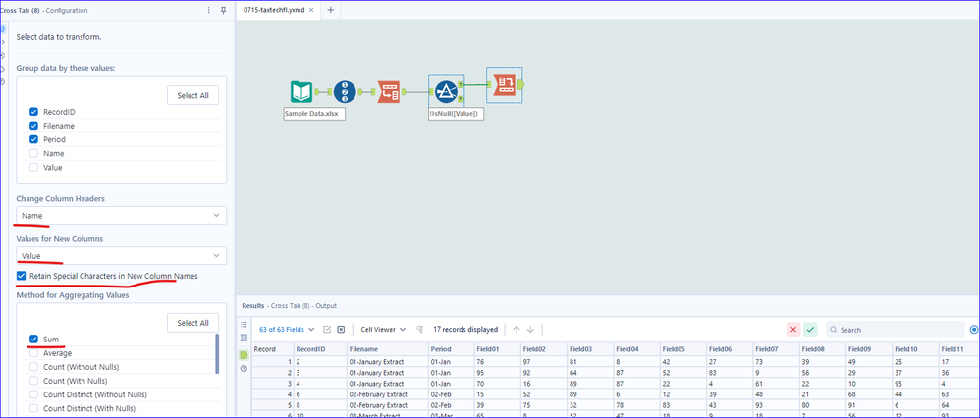
Task: Add a new workflow tab
Action: pos(330,10)
